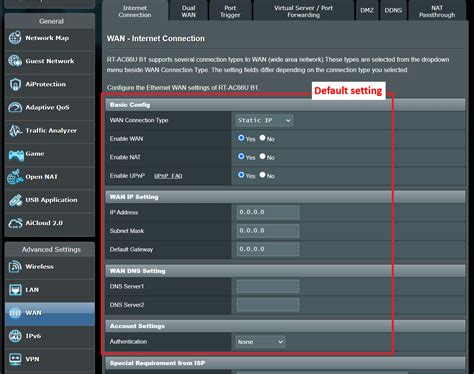Click the AiCloud 2.0 cloud icon
Screen dimensions: 474x374
[x=15, y=223]
